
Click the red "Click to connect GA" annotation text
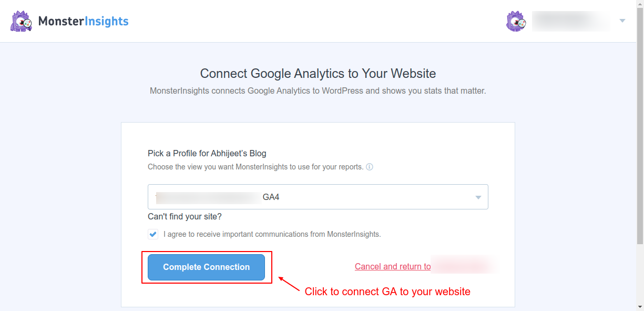pyautogui.click(x=387, y=292)
